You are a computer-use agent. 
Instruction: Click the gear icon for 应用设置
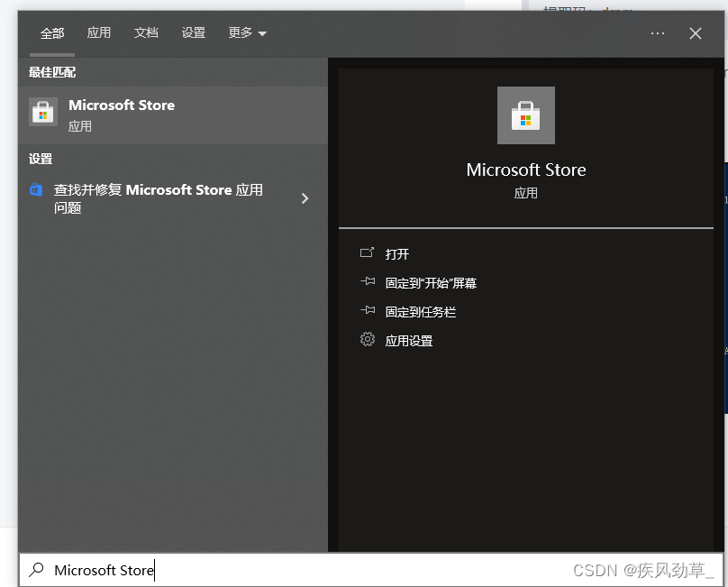point(368,339)
